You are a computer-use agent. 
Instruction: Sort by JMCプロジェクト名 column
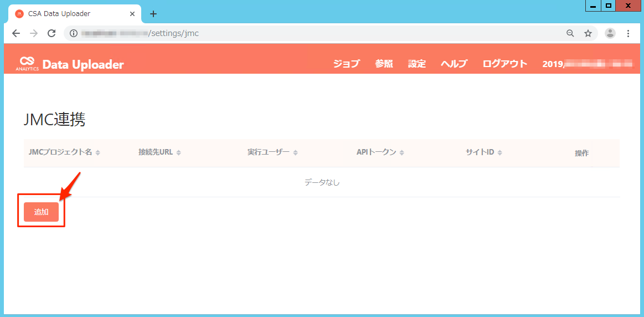64,152
